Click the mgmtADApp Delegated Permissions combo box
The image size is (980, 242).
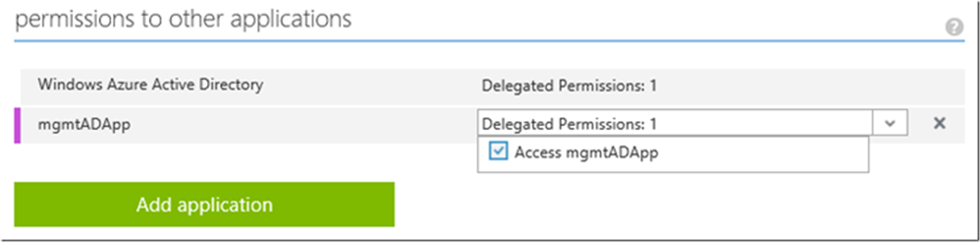point(673,124)
